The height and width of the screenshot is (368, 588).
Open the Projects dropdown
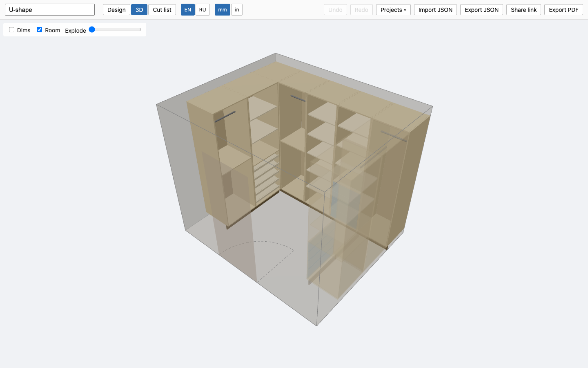(x=393, y=10)
